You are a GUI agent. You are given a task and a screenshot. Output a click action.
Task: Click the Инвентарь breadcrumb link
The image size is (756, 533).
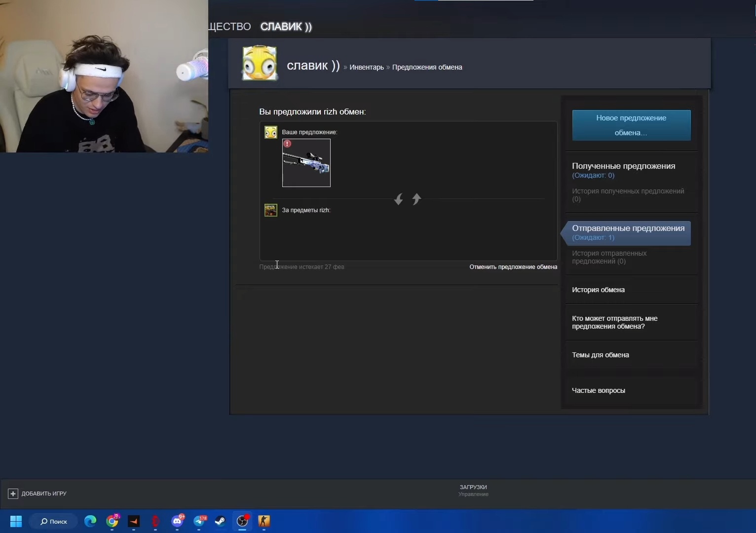[x=367, y=67]
